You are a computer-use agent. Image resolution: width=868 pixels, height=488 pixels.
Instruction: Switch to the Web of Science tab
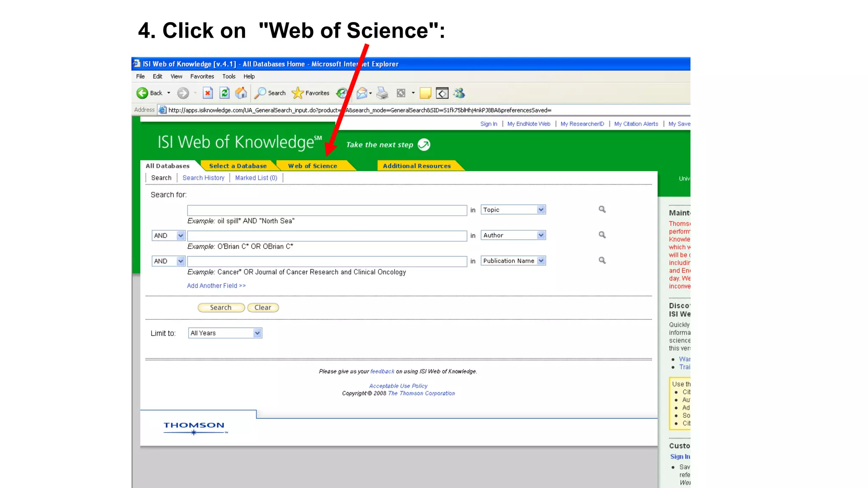pyautogui.click(x=313, y=166)
